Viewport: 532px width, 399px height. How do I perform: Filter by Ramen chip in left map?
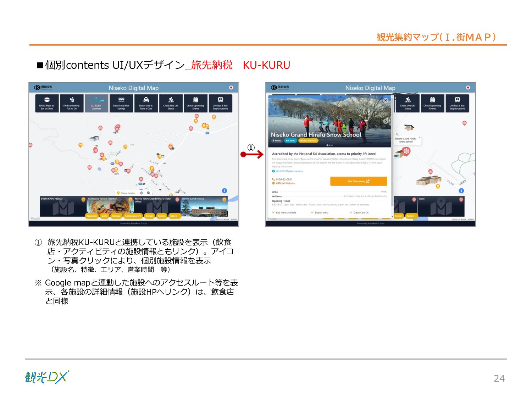162,216
